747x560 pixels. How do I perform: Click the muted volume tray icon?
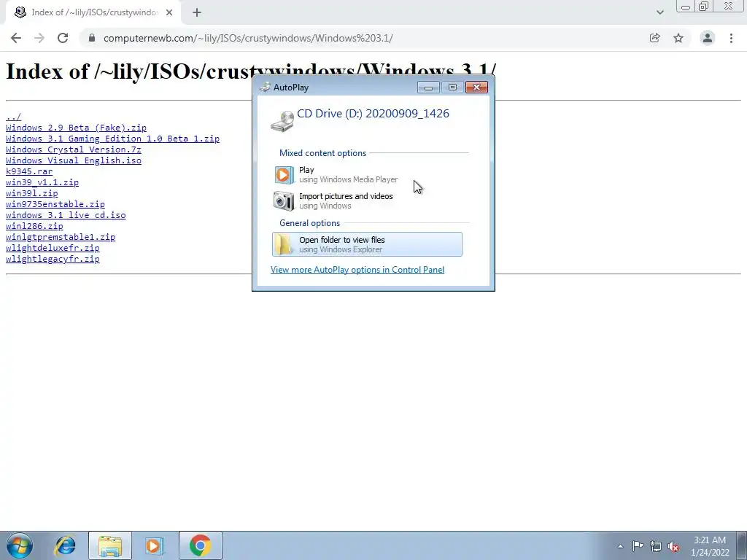click(x=673, y=546)
